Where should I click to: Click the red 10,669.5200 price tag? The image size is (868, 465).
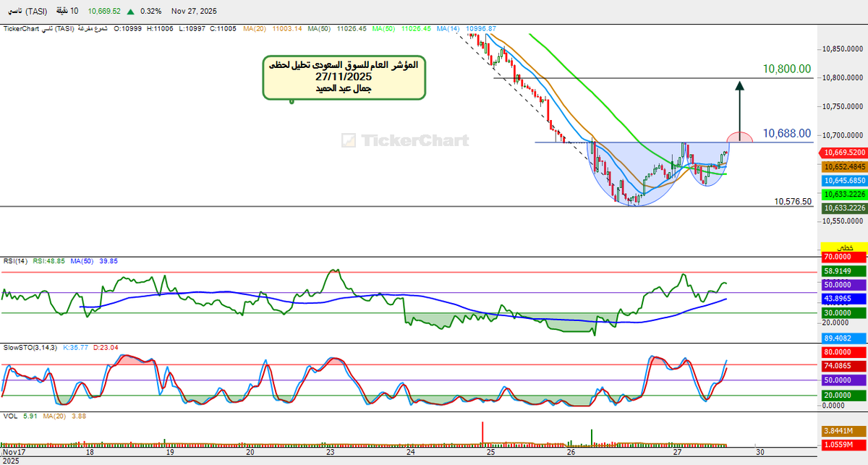pos(843,153)
